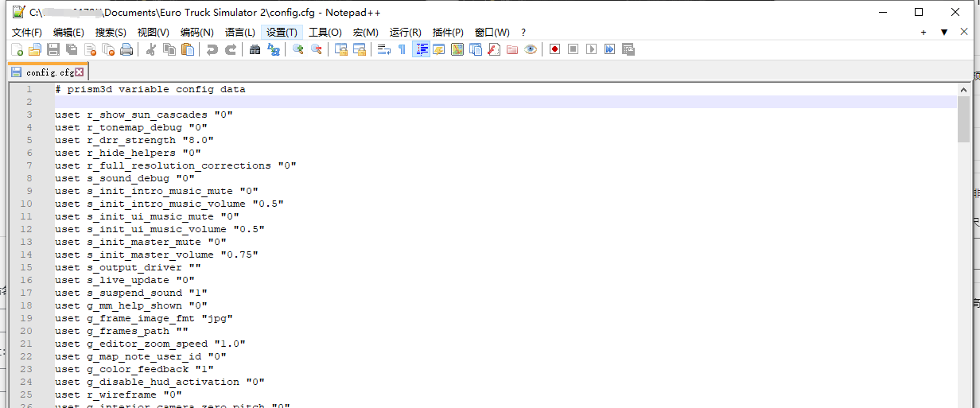Viewport: 980px width, 408px height.
Task: Open the 编码(N) encoding menu
Action: [196, 33]
